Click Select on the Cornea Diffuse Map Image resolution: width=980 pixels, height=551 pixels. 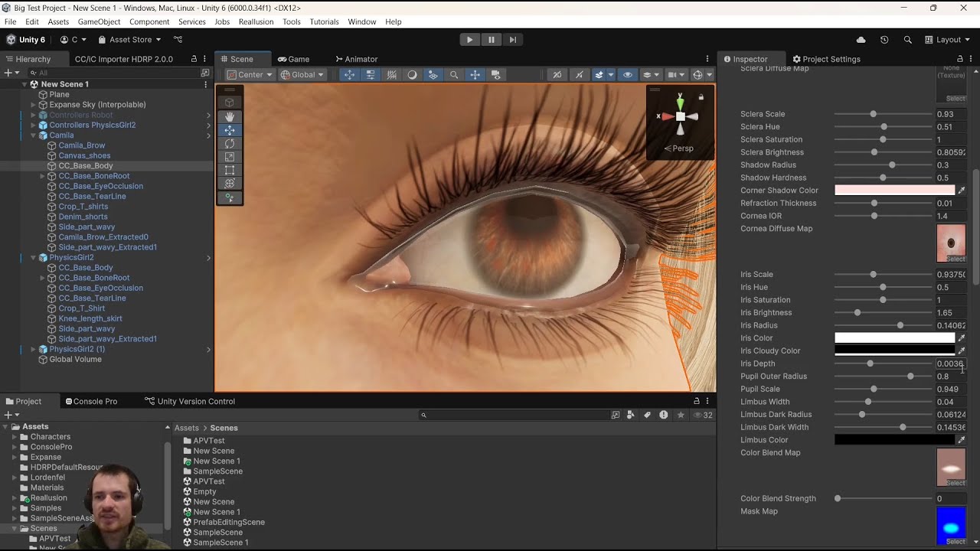click(955, 259)
